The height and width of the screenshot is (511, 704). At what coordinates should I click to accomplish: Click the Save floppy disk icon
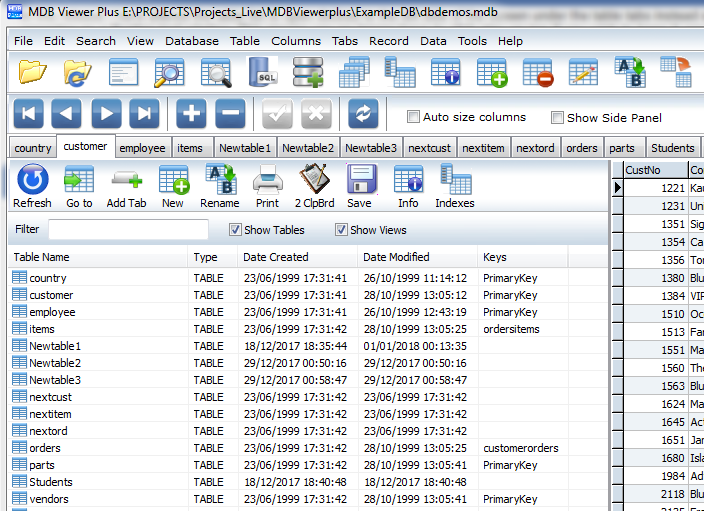(361, 186)
